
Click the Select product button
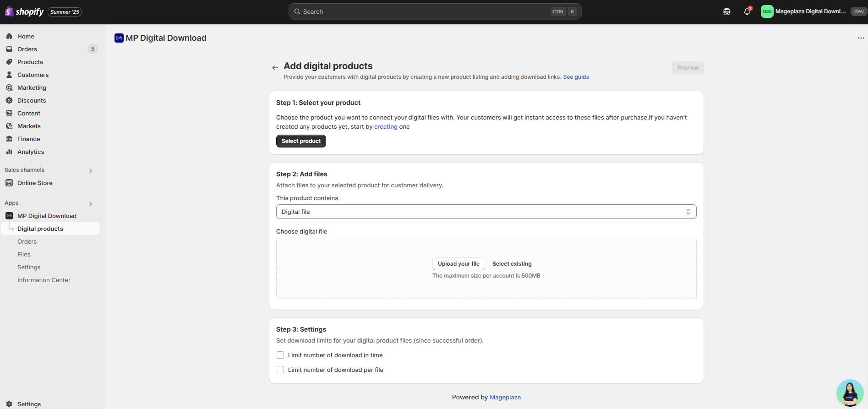point(301,141)
